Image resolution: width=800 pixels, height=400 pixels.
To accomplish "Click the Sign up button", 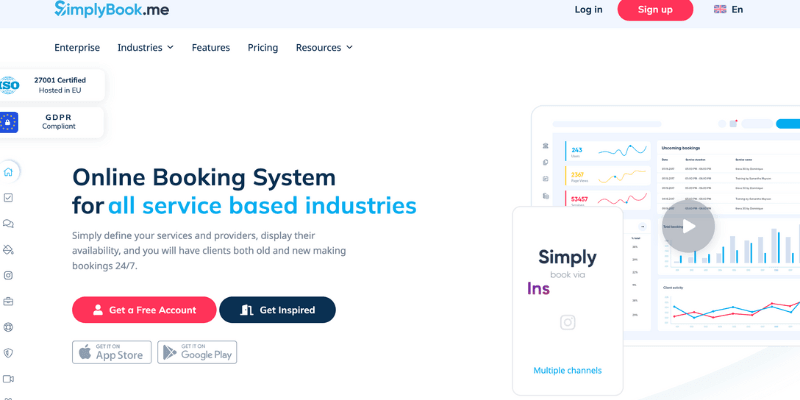I will pyautogui.click(x=655, y=9).
